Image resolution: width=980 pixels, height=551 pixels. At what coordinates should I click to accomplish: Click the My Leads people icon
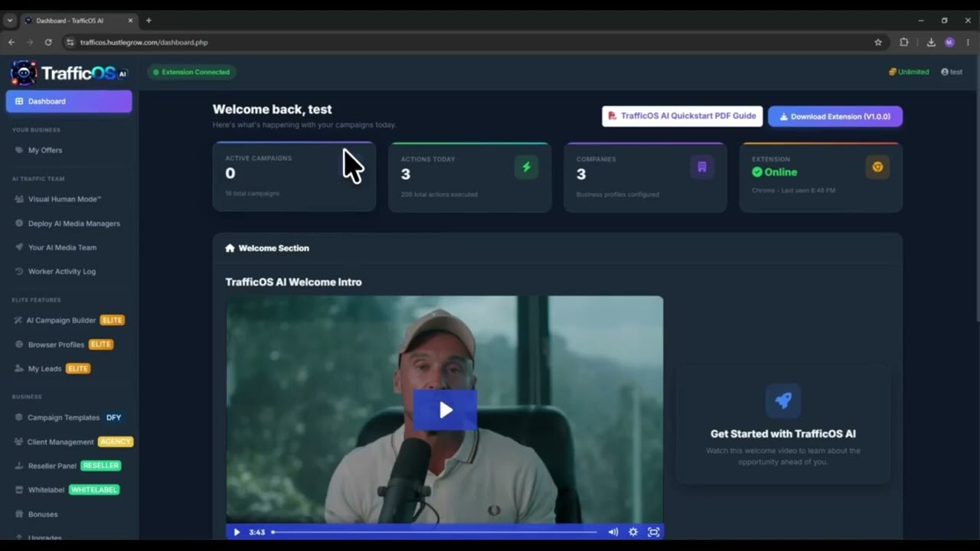[19, 368]
